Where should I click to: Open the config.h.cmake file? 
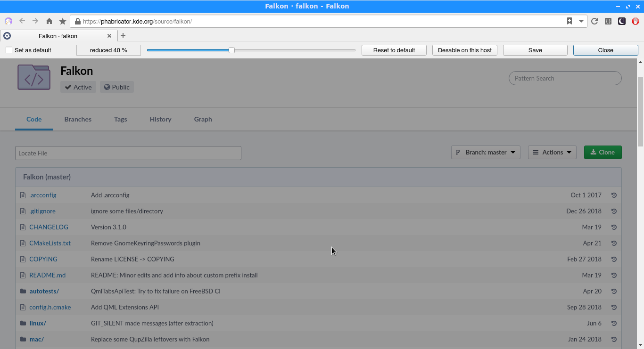coord(50,307)
